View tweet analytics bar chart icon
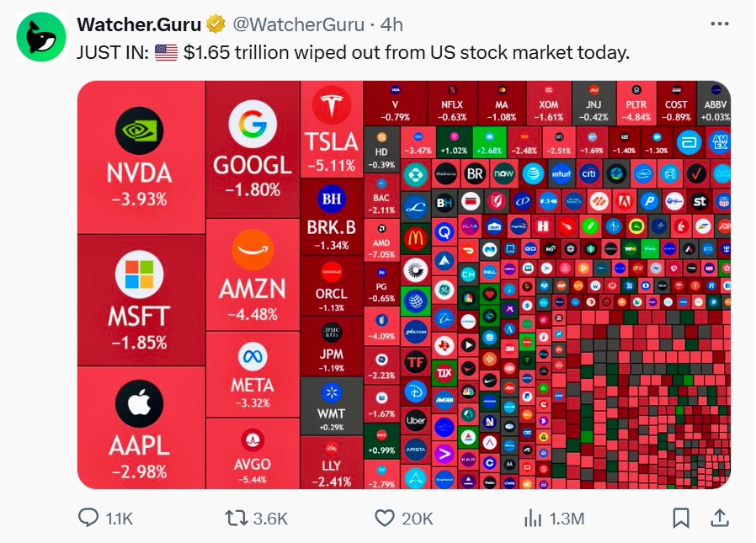756x543 pixels. (x=533, y=517)
